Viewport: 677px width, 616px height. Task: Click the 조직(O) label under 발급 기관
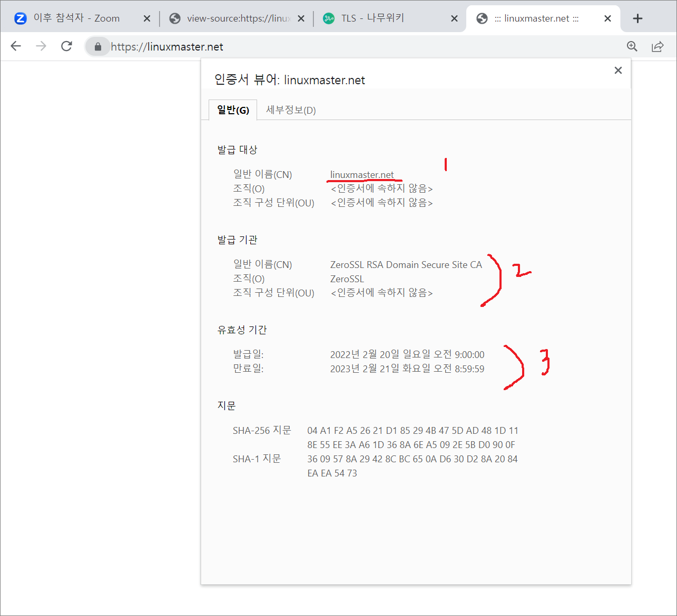point(249,279)
